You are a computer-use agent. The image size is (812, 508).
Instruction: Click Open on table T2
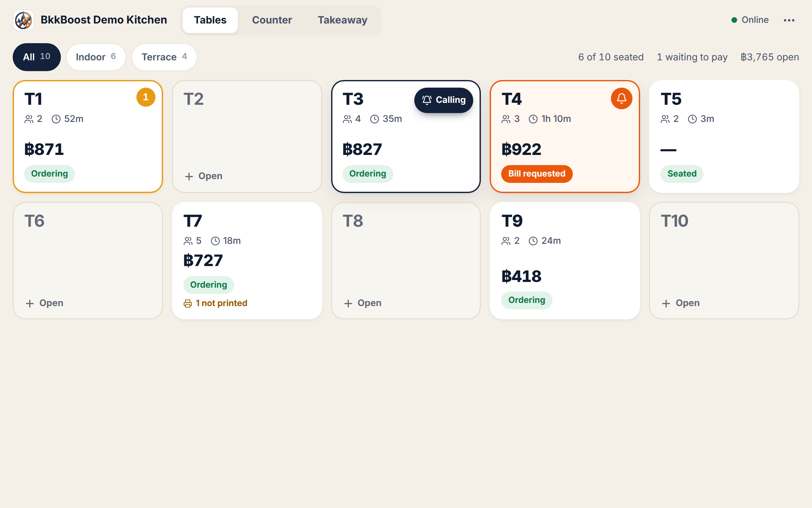(203, 176)
